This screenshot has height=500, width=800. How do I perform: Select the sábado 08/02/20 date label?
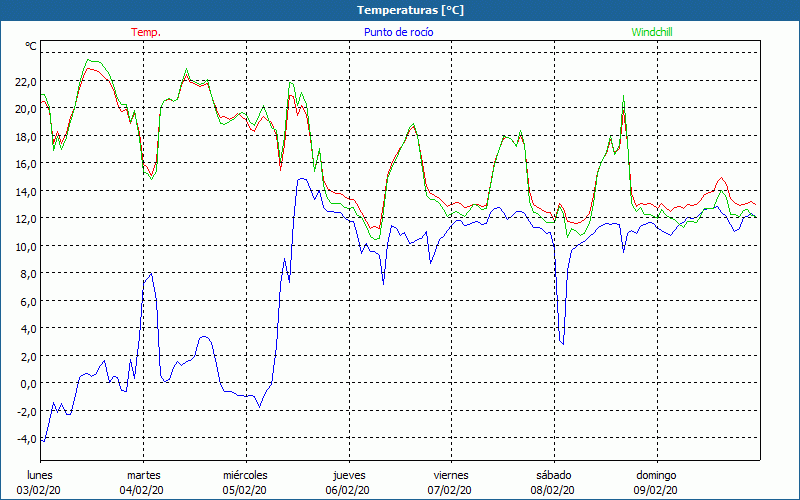(553, 482)
